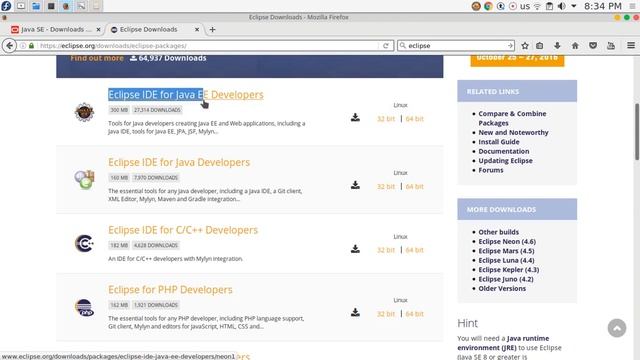This screenshot has width=640, height=360.
Task: Open Eclipse IDE for C/C++ Developers link
Action: 183,230
